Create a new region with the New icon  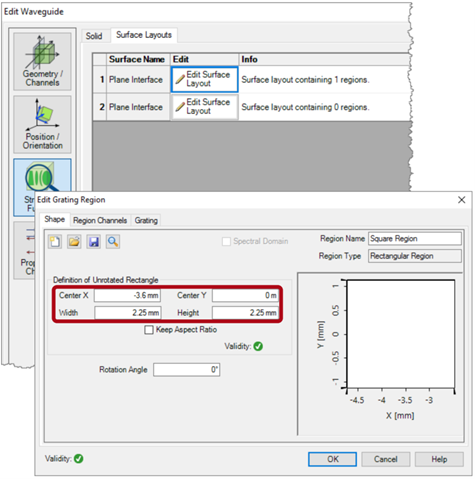click(x=55, y=241)
